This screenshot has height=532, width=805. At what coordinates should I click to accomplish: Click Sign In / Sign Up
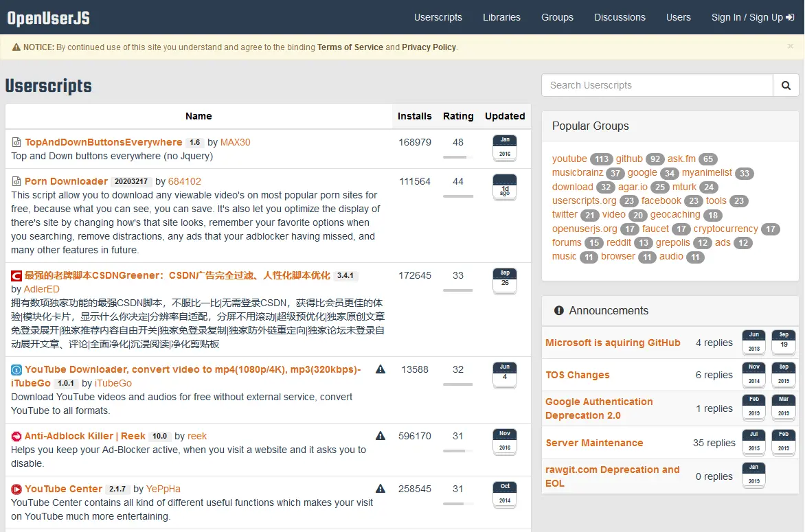pos(753,17)
